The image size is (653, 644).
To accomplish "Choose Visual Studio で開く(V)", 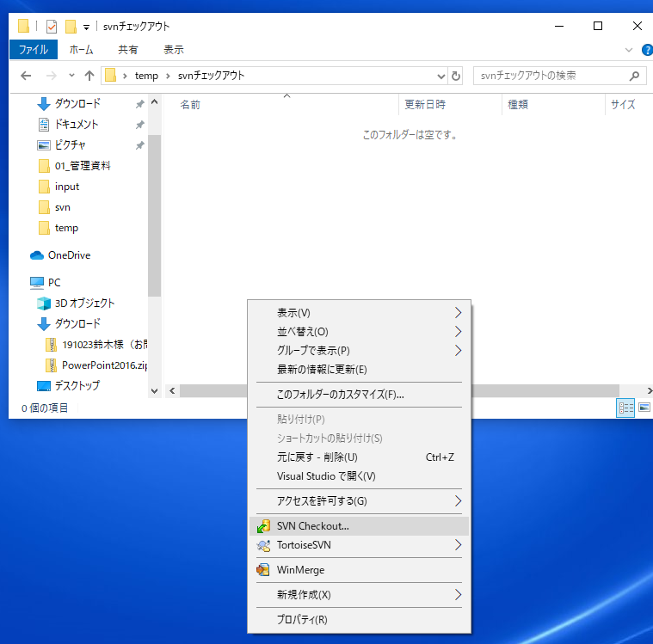I will coord(359,476).
